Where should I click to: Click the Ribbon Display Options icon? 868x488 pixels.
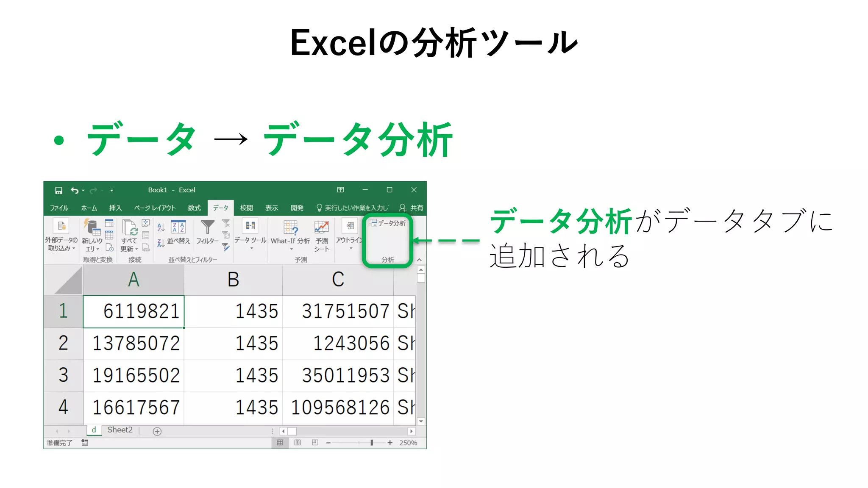coord(340,190)
